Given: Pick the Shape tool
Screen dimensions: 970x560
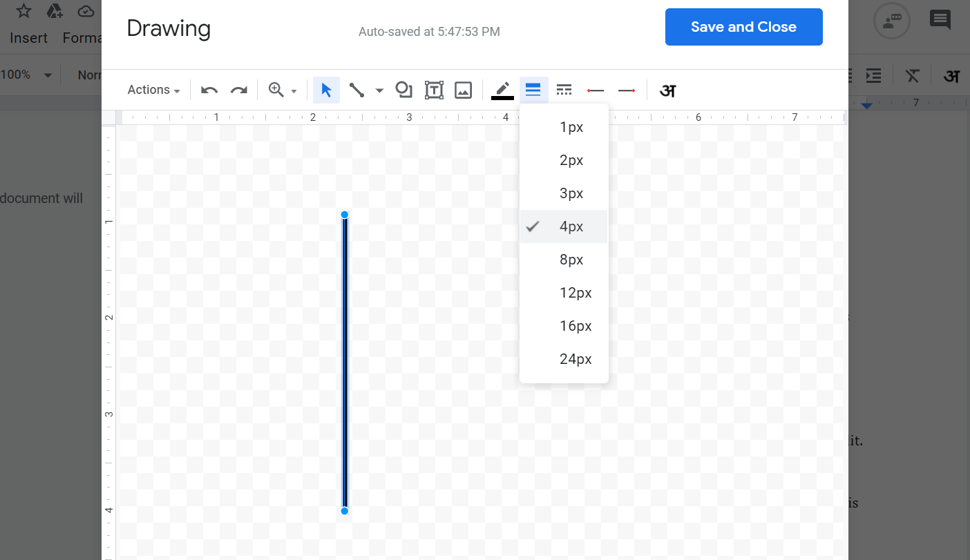Looking at the screenshot, I should coord(403,90).
